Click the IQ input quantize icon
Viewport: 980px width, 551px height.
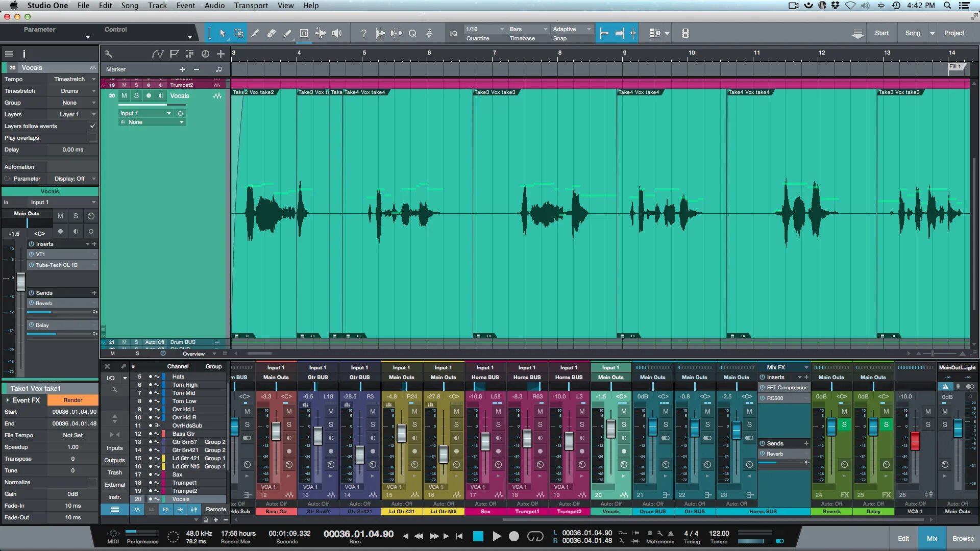(453, 34)
